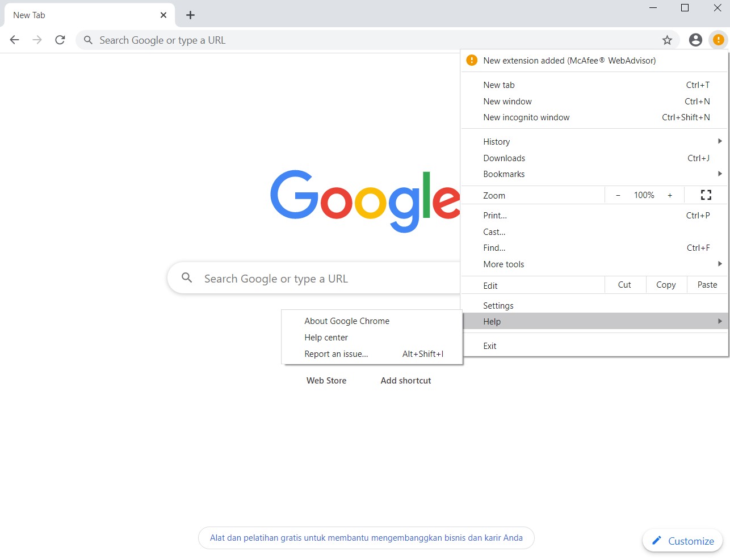
Task: Click the Google search box on page
Action: click(x=314, y=278)
